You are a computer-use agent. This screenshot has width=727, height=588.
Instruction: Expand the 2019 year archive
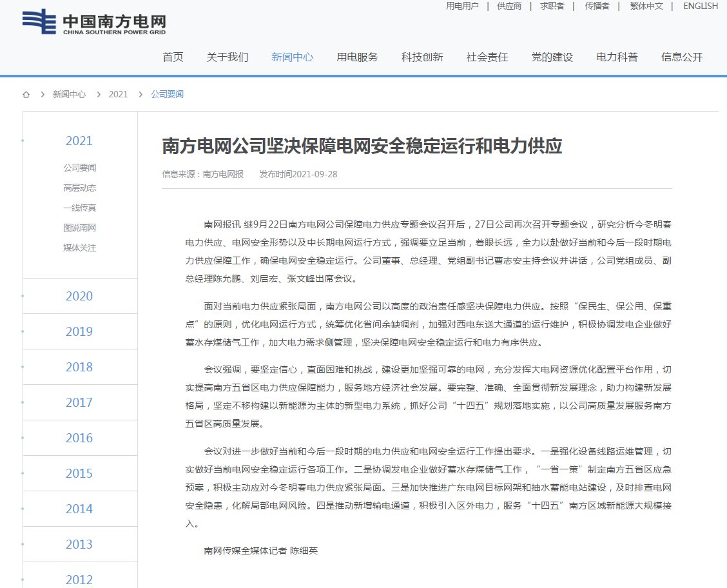(x=79, y=331)
